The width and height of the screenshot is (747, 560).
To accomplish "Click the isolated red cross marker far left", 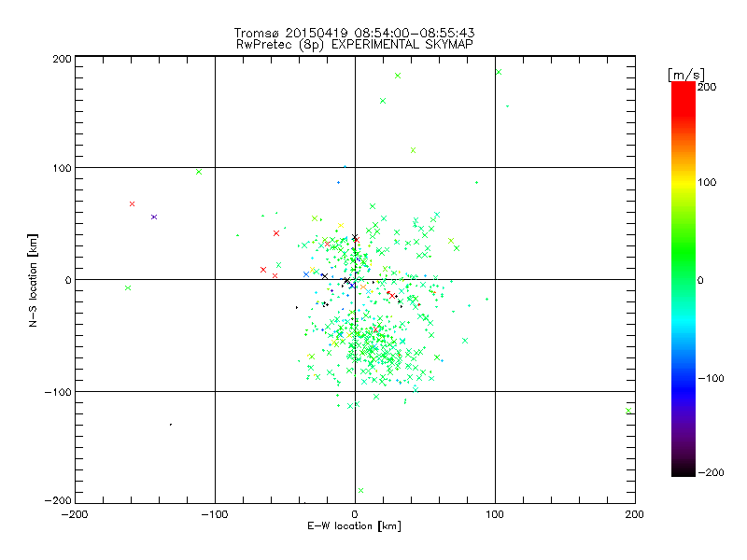I will pyautogui.click(x=133, y=203).
